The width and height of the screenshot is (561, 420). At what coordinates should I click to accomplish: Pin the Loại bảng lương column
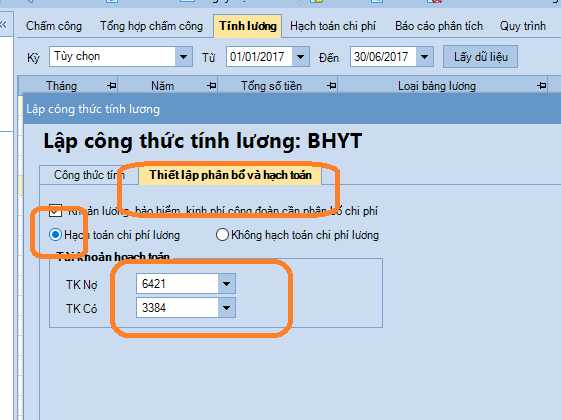click(542, 86)
